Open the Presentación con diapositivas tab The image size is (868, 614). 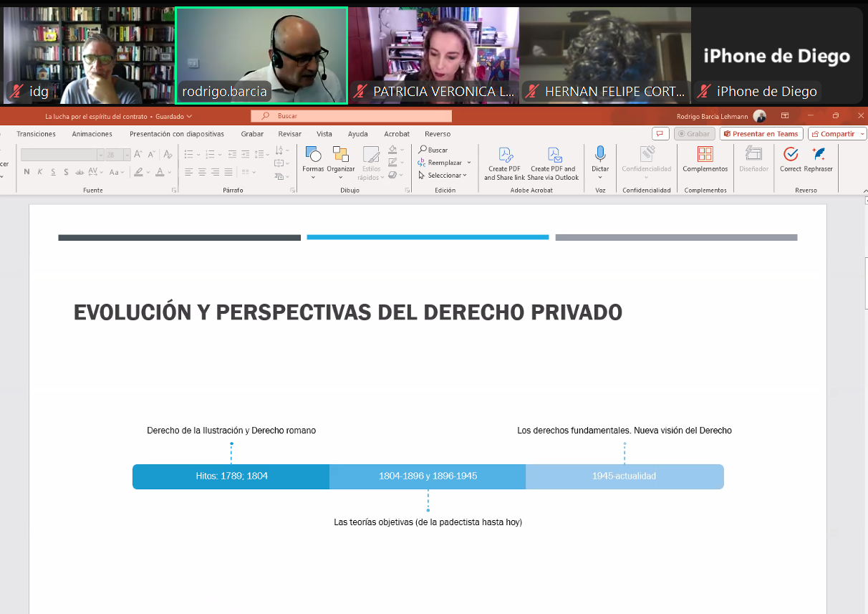coord(176,134)
